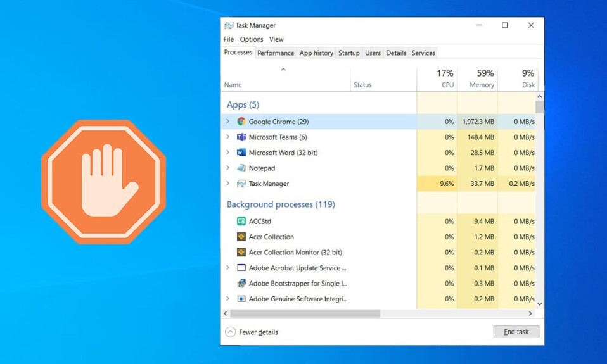Image resolution: width=607 pixels, height=364 pixels.
Task: Click the Microsoft Teams process icon
Action: (241, 137)
